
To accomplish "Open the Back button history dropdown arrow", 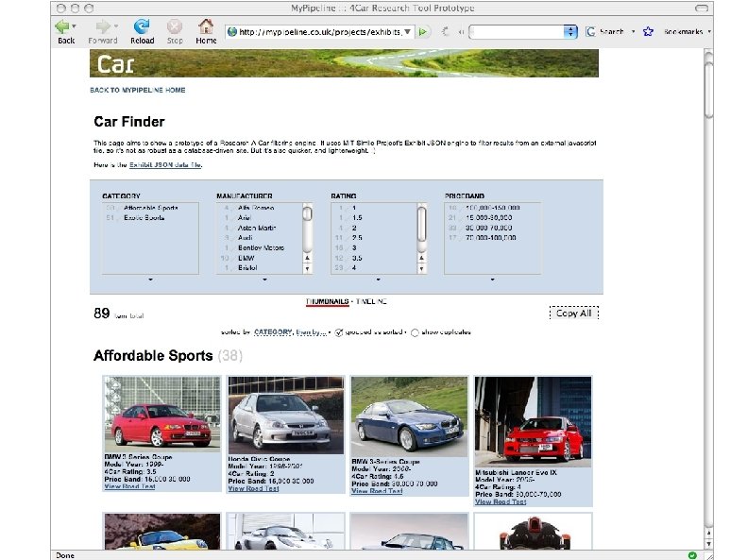I will click(74, 26).
